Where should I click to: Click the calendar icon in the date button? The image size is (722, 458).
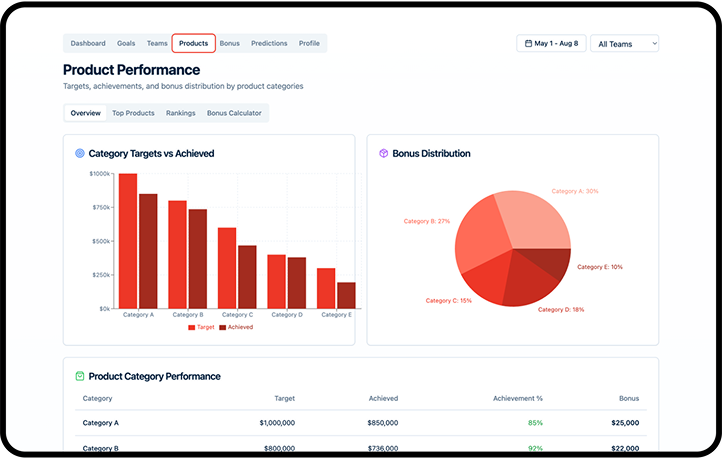(528, 44)
